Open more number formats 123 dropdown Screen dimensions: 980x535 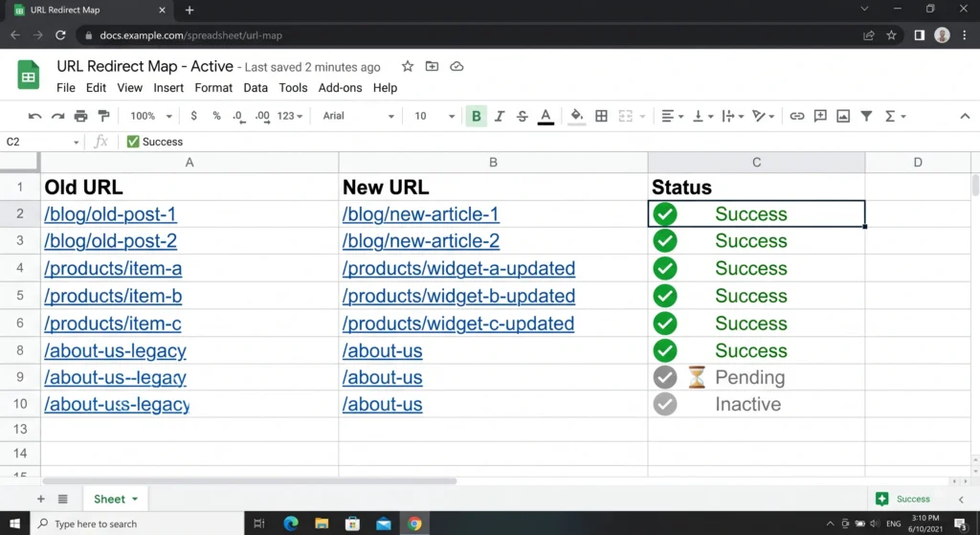point(289,116)
